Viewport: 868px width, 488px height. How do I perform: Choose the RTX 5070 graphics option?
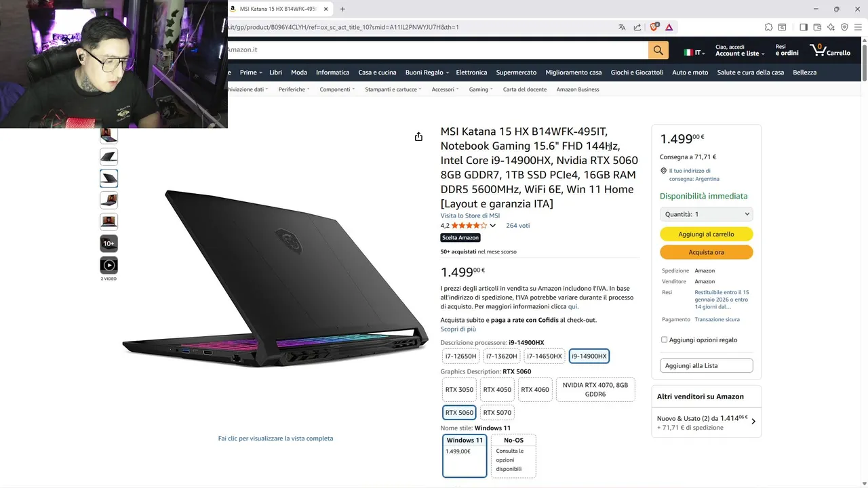pyautogui.click(x=497, y=412)
